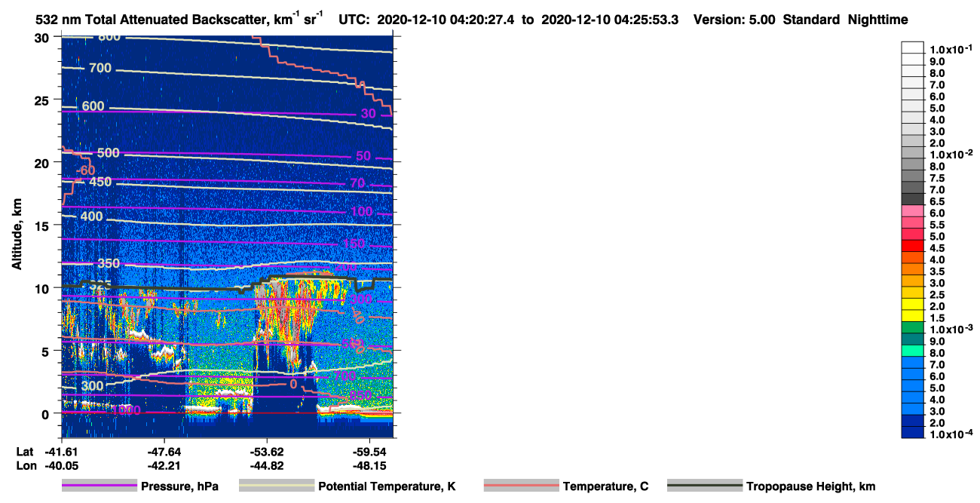Click the colorbar label 4.5
This screenshot has width=980, height=503.
click(x=938, y=247)
